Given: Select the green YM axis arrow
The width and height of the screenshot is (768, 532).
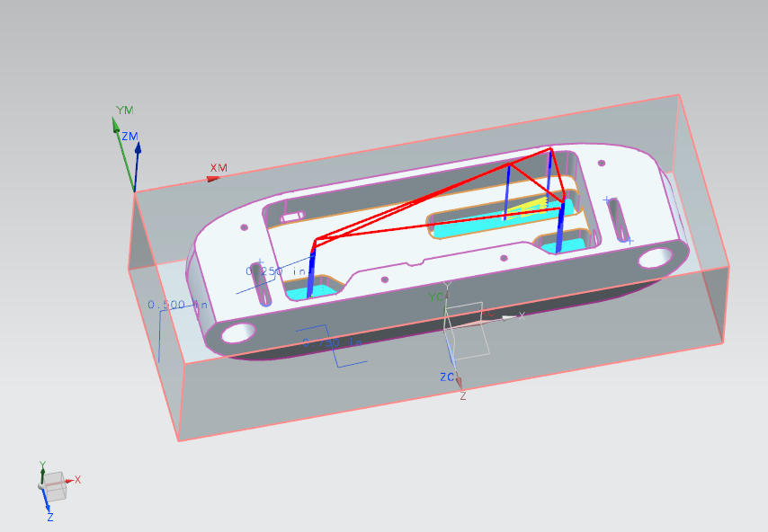Looking at the screenshot, I should click(x=117, y=127).
